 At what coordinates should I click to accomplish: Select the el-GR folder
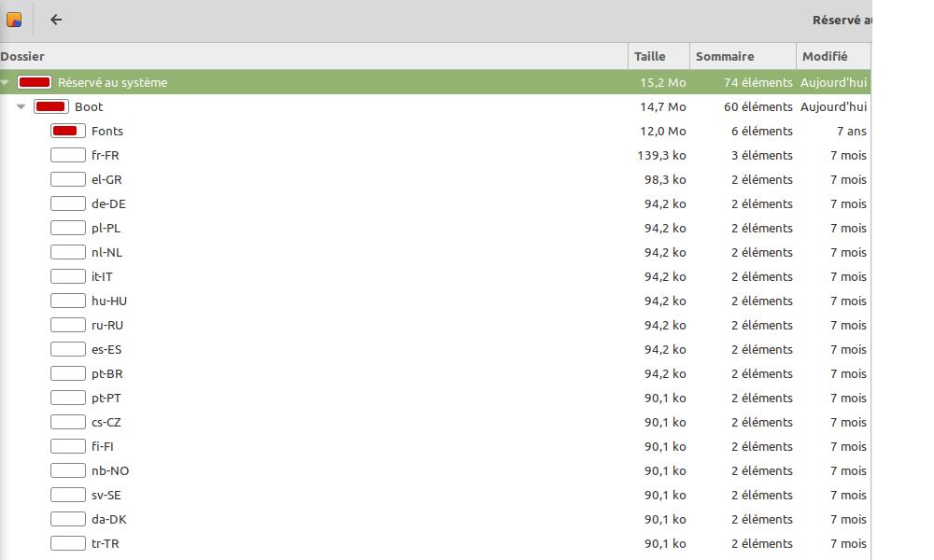(x=435, y=180)
